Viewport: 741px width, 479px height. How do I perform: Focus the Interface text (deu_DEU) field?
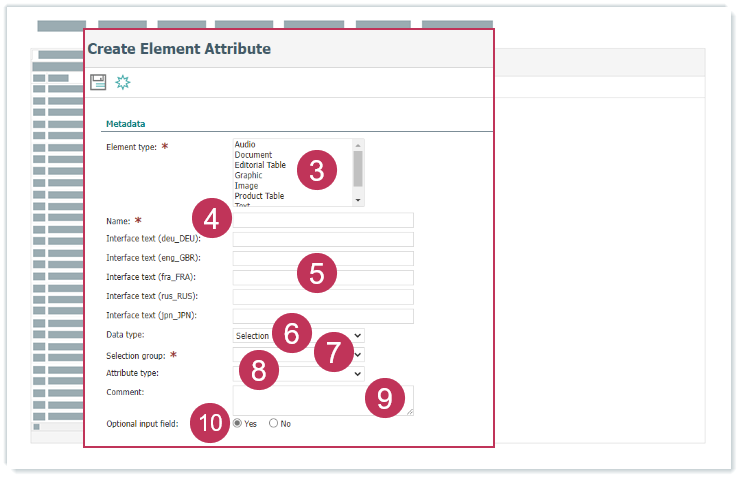point(322,239)
